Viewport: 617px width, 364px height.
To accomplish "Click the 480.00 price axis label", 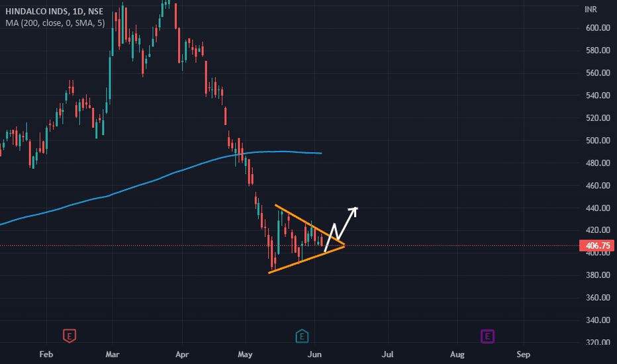I will click(598, 163).
